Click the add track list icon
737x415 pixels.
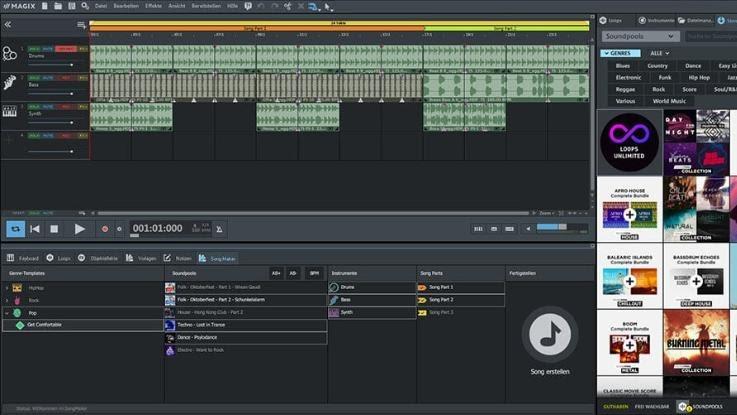click(x=81, y=25)
